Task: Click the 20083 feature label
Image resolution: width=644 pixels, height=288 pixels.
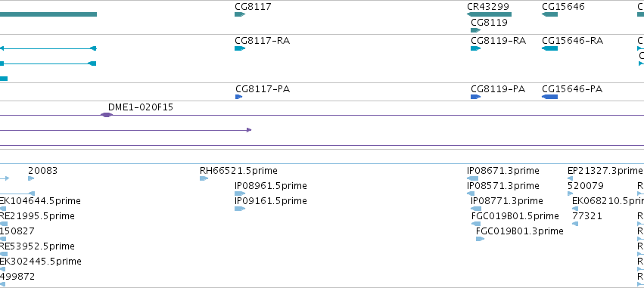Action: [42, 171]
